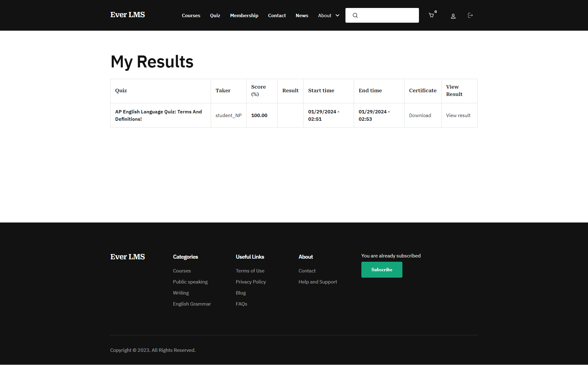Open the Courses menu item
This screenshot has height=365, width=588.
click(x=191, y=15)
